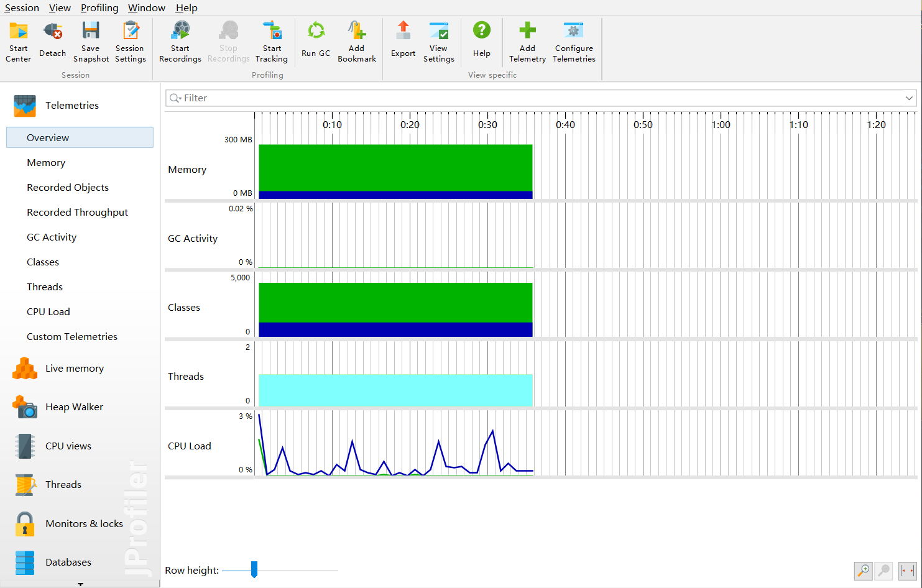Click the GC Activity row label
This screenshot has height=588, width=922.
tap(193, 239)
